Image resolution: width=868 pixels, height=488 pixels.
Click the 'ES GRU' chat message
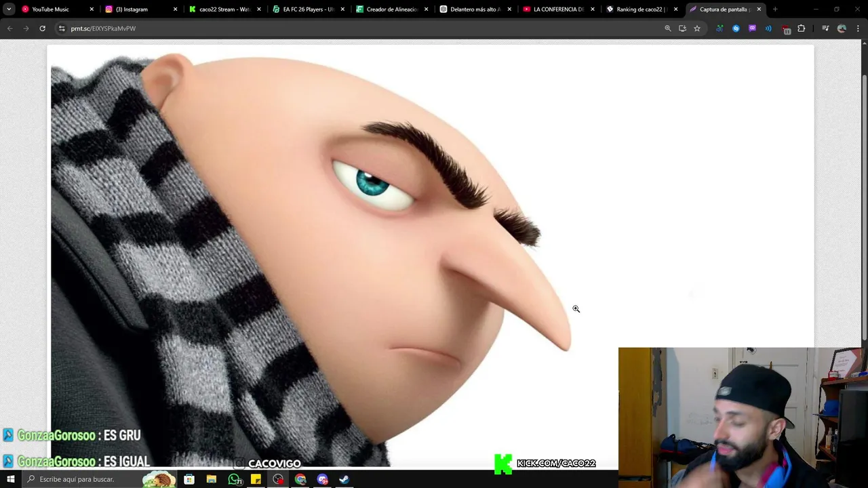tap(122, 435)
